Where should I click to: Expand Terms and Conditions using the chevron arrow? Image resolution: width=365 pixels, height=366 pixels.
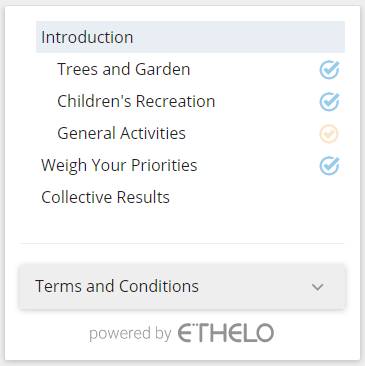tap(317, 287)
